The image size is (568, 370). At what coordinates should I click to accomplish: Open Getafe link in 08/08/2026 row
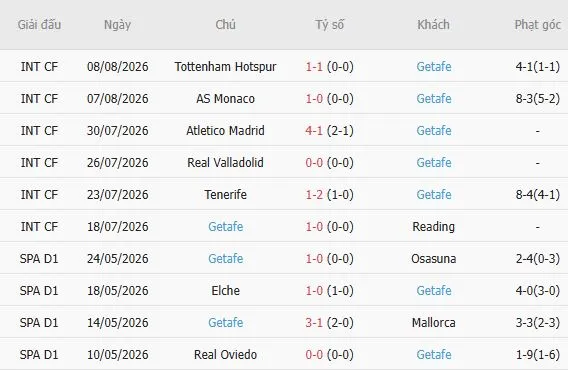point(434,67)
